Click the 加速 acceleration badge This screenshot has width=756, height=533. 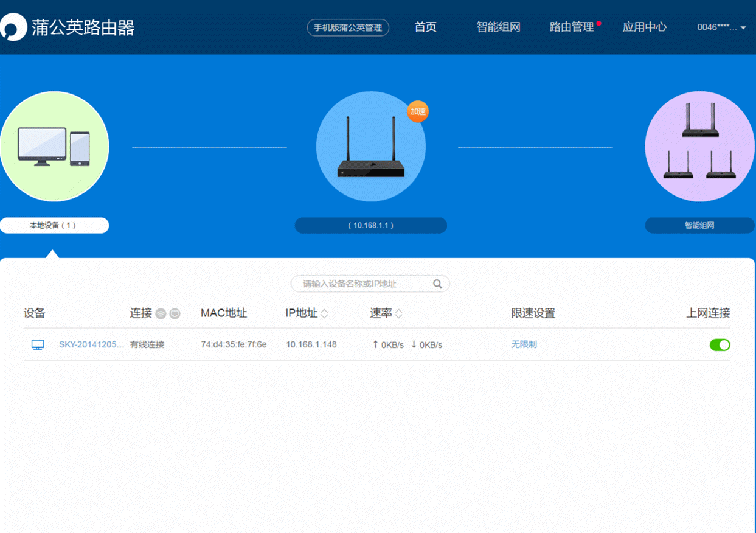(417, 112)
